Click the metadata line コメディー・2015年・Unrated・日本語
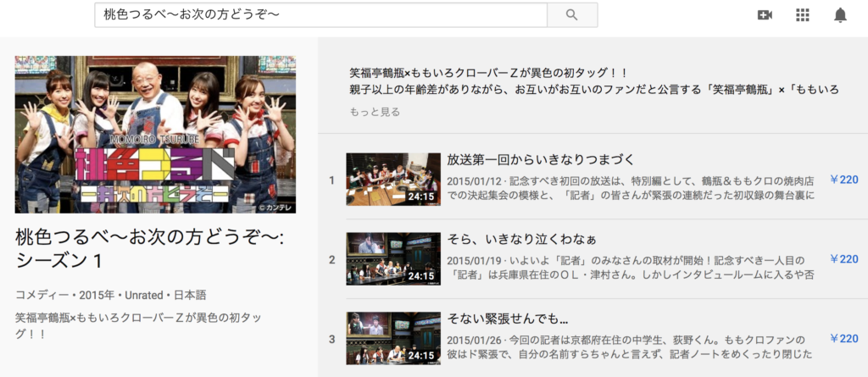 pyautogui.click(x=111, y=295)
